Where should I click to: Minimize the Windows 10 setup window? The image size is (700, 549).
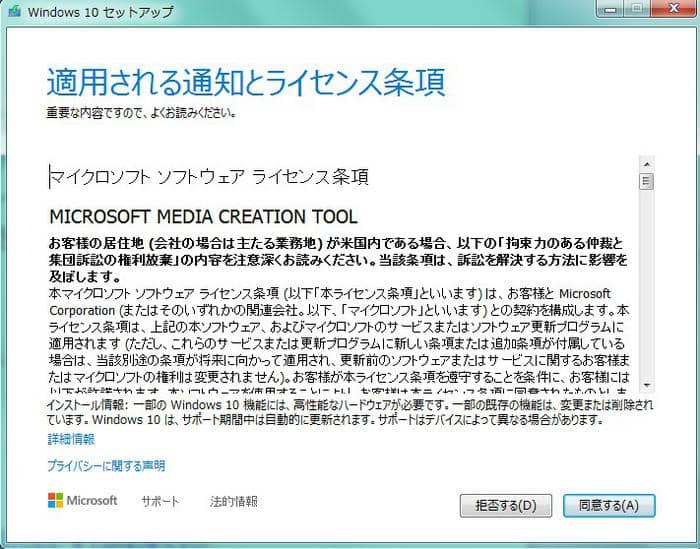pyautogui.click(x=610, y=8)
